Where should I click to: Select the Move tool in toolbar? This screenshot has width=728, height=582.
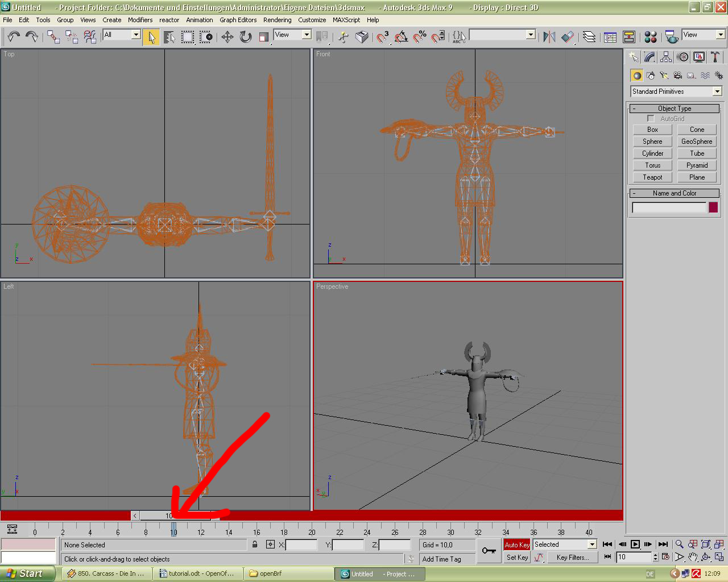227,37
